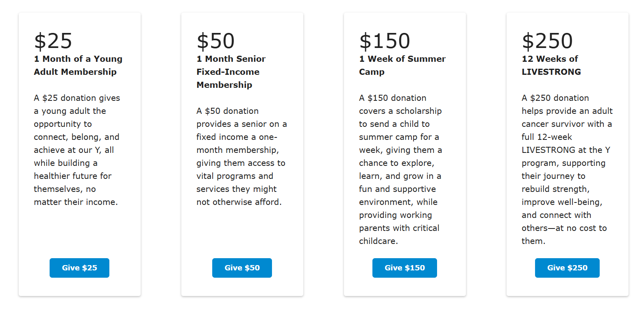Click the LIVESTRONG at the Y text line

coord(566,150)
